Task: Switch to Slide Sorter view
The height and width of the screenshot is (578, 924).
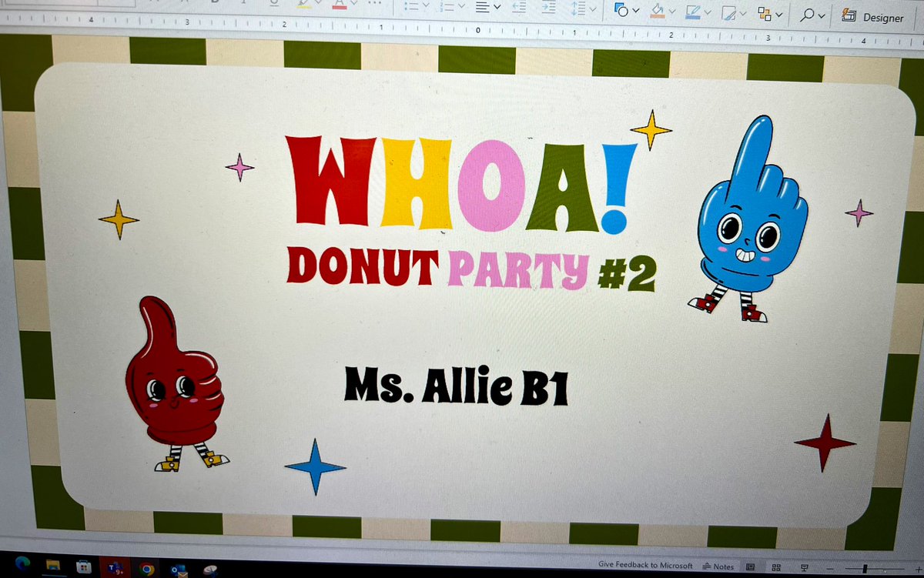Action: (776, 568)
